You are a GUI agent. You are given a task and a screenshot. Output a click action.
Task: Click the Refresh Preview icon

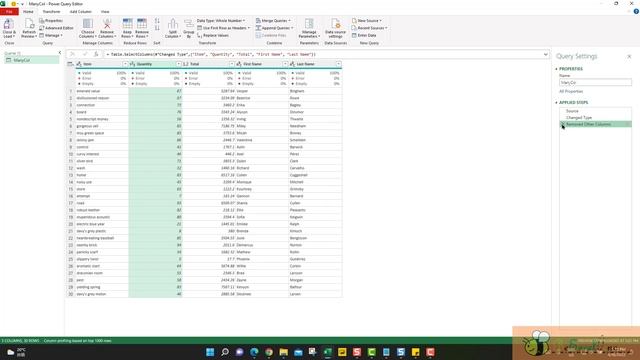click(x=29, y=24)
